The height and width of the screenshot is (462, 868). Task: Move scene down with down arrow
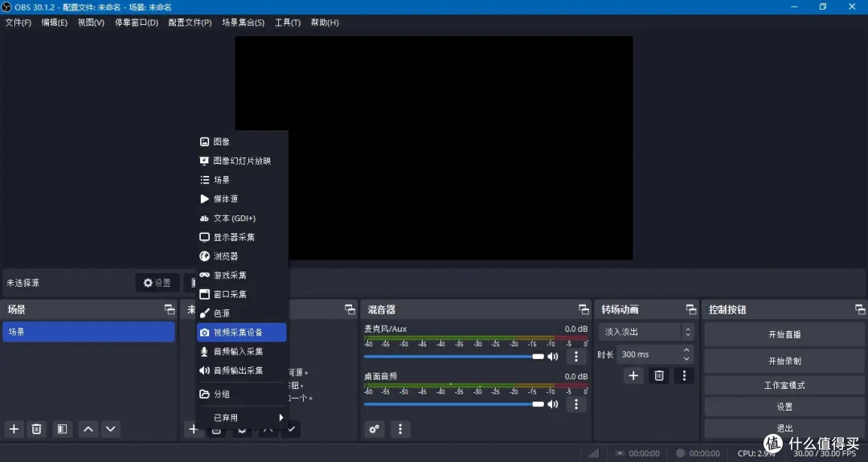(111, 429)
